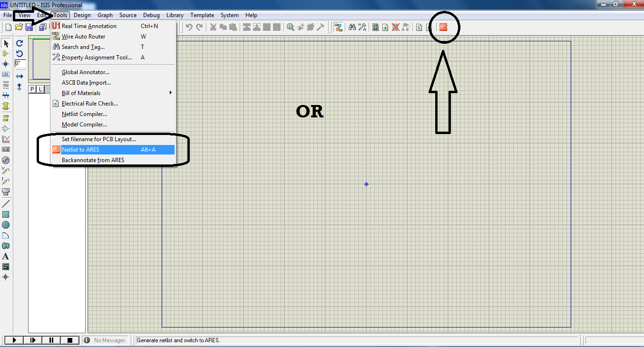Choose Property Assignment Tool menu entry
Image resolution: width=644 pixels, height=347 pixels.
113,58
